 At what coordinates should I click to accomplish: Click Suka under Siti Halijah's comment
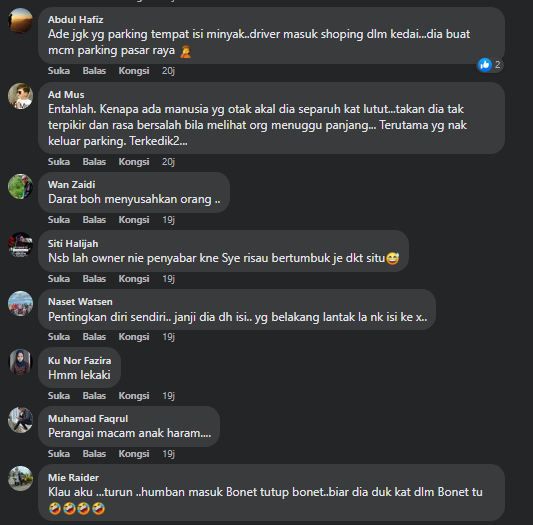pos(59,279)
